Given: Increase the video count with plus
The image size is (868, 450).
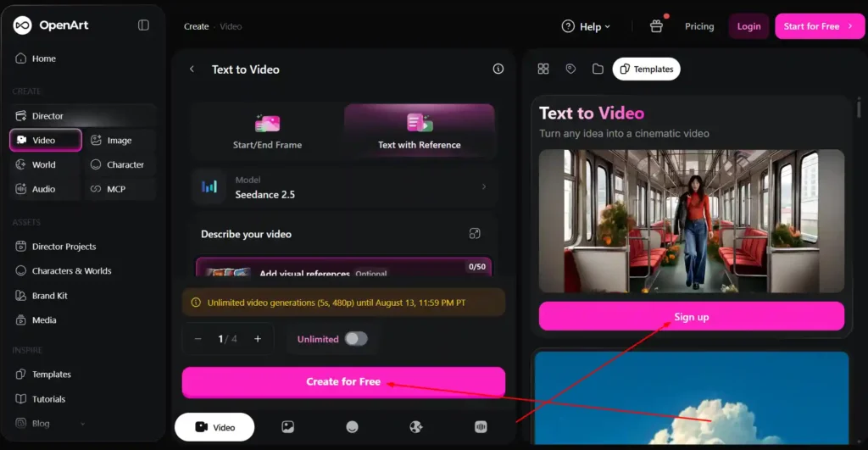Looking at the screenshot, I should pyautogui.click(x=258, y=339).
